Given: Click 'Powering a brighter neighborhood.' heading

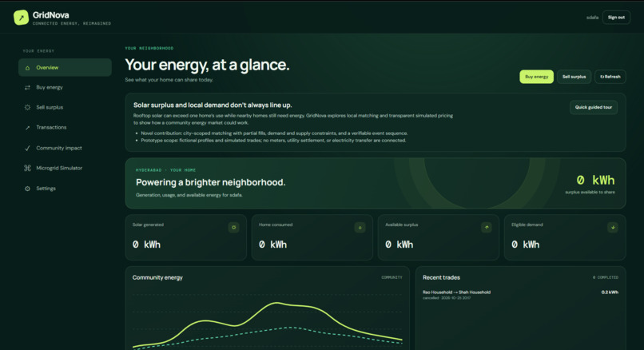Looking at the screenshot, I should [210, 182].
